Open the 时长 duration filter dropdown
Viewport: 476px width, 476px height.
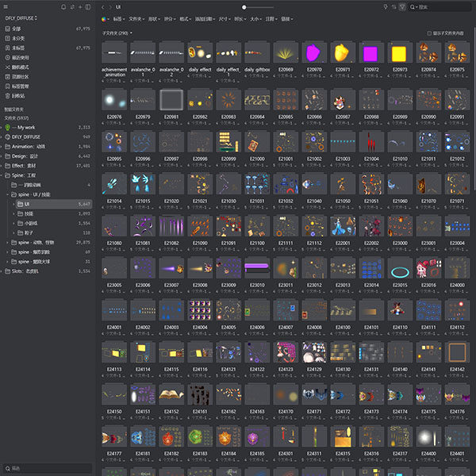click(x=240, y=19)
